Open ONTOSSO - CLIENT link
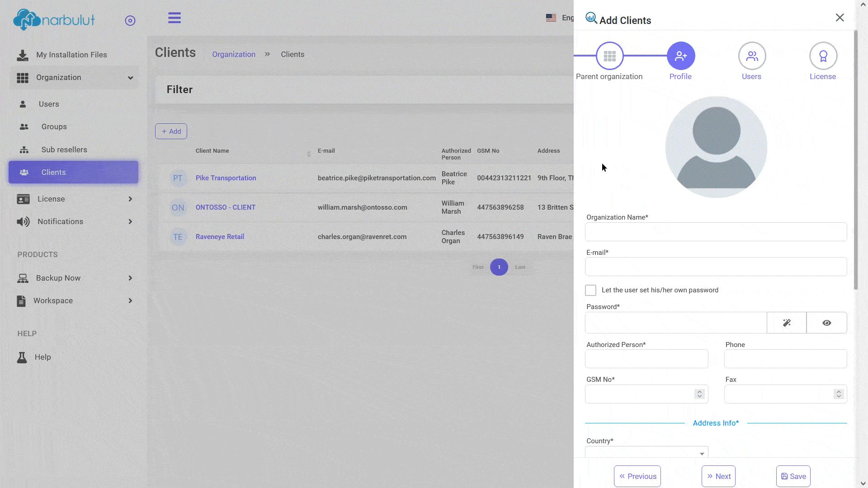This screenshot has width=868, height=488. pyautogui.click(x=226, y=208)
